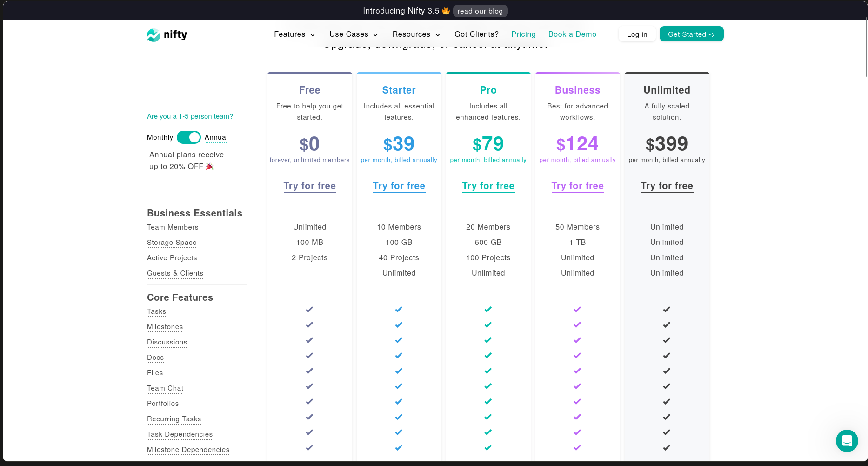This screenshot has width=868, height=466.
Task: Click the Storage Space feature label
Action: pyautogui.click(x=172, y=243)
